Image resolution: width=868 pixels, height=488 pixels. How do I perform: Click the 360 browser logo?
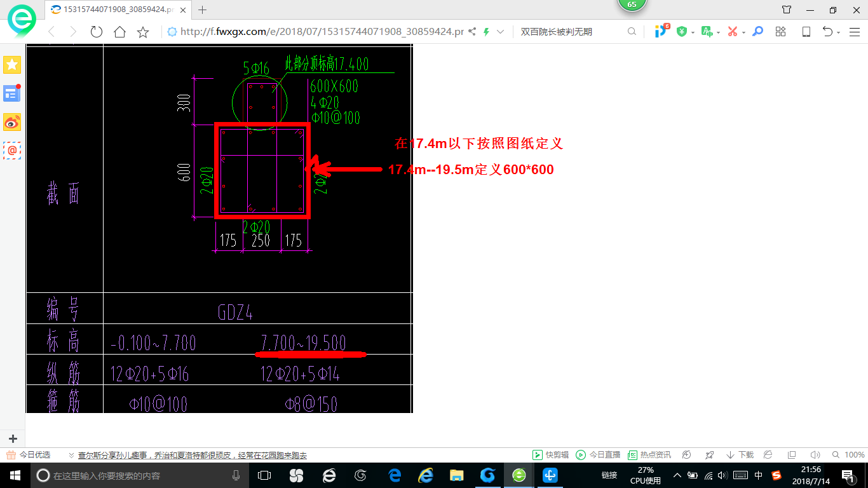point(22,22)
